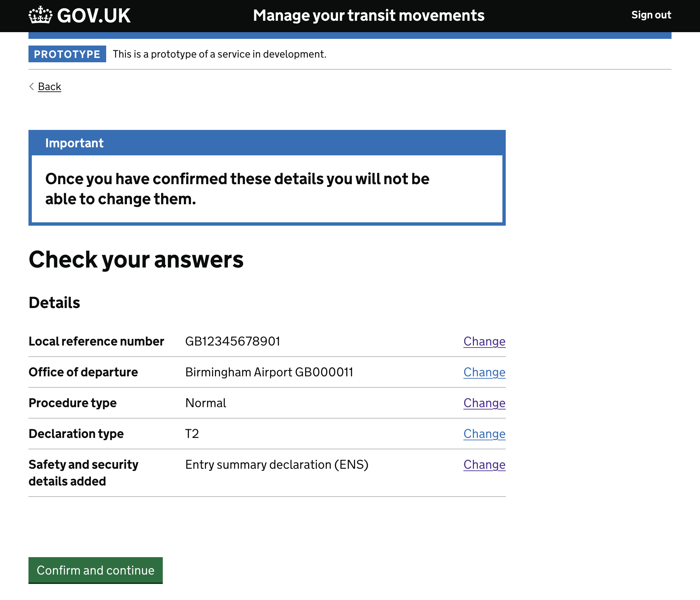
Task: Click the back chevron arrow icon
Action: point(32,87)
